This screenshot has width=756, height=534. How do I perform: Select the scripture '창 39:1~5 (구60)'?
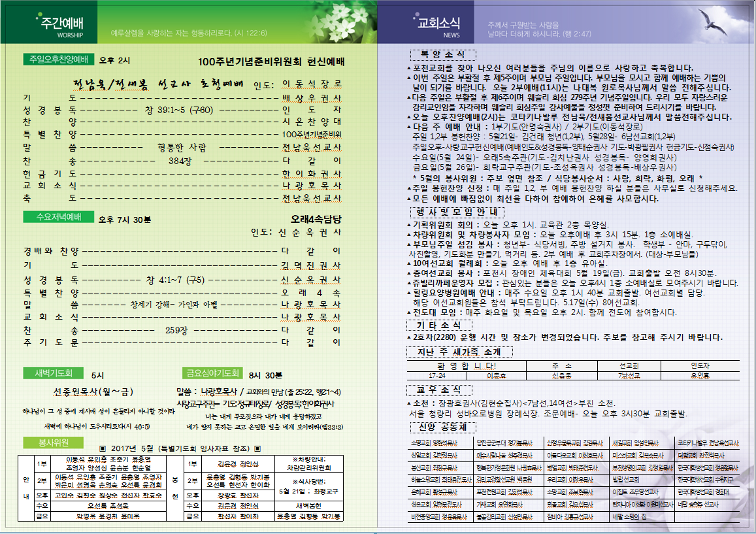pyautogui.click(x=179, y=110)
